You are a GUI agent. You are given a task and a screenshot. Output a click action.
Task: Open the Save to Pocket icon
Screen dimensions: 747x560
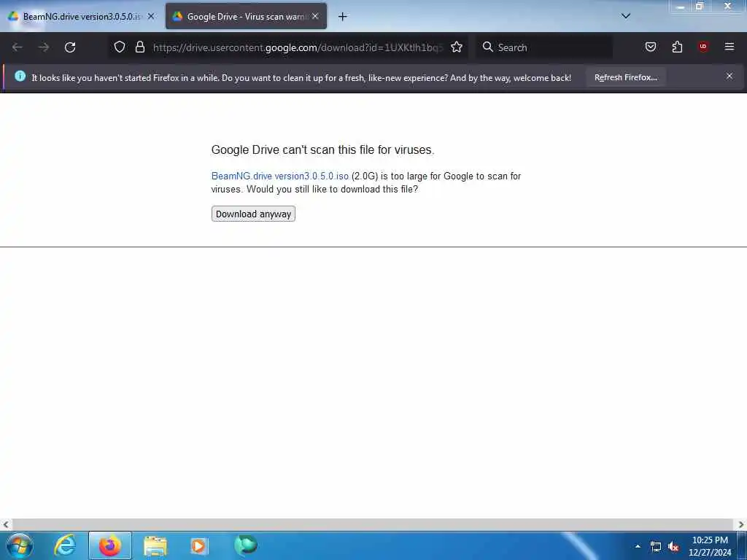650,47
